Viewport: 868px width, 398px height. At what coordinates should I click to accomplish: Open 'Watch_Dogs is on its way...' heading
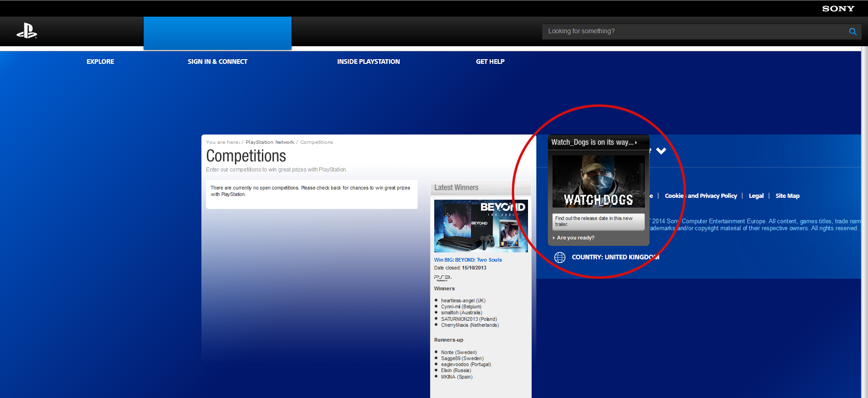(594, 142)
